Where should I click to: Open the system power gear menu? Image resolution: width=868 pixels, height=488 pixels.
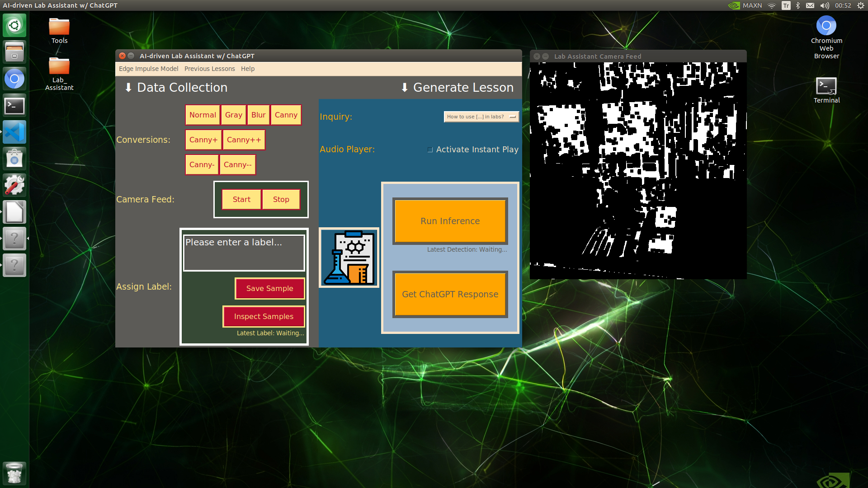861,5
